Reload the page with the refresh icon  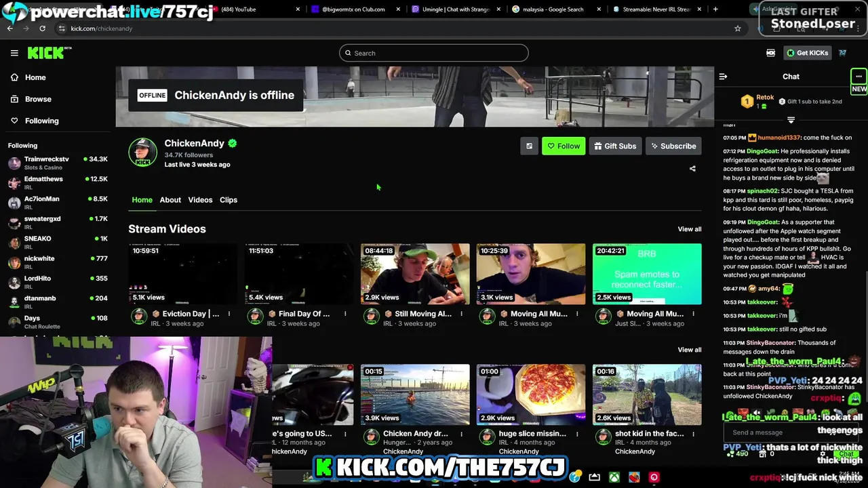pyautogui.click(x=42, y=28)
